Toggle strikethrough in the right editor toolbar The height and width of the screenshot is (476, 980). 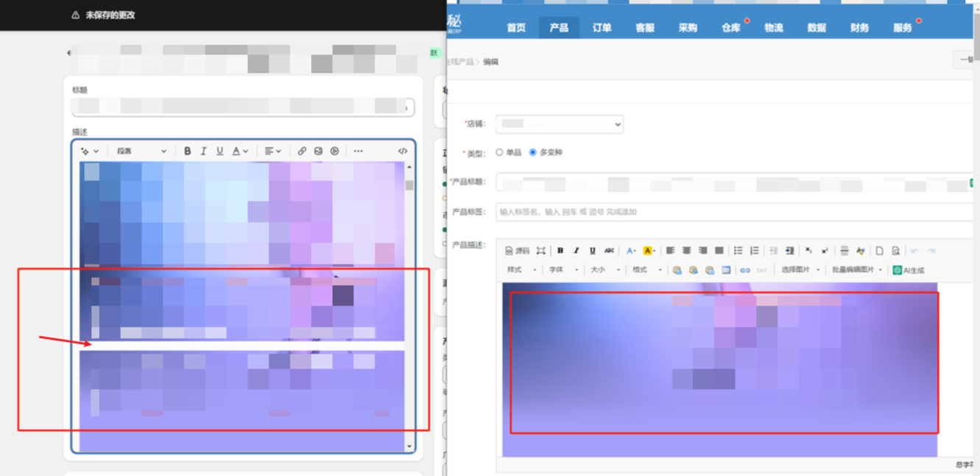pos(609,251)
